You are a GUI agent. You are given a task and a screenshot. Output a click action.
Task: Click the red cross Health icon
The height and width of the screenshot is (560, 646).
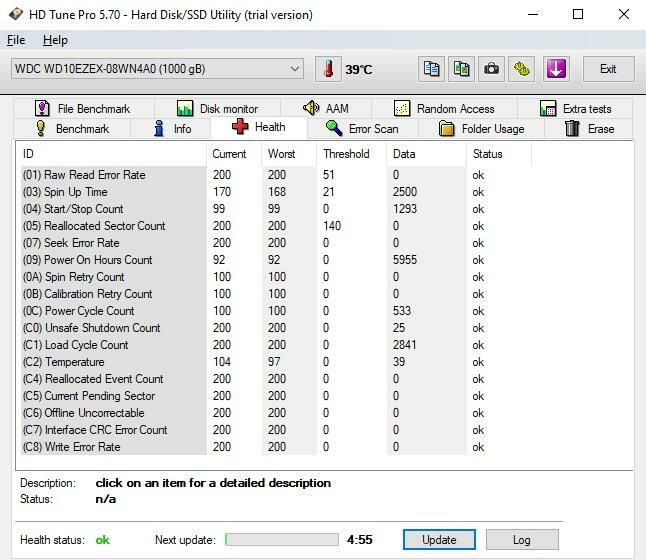240,127
